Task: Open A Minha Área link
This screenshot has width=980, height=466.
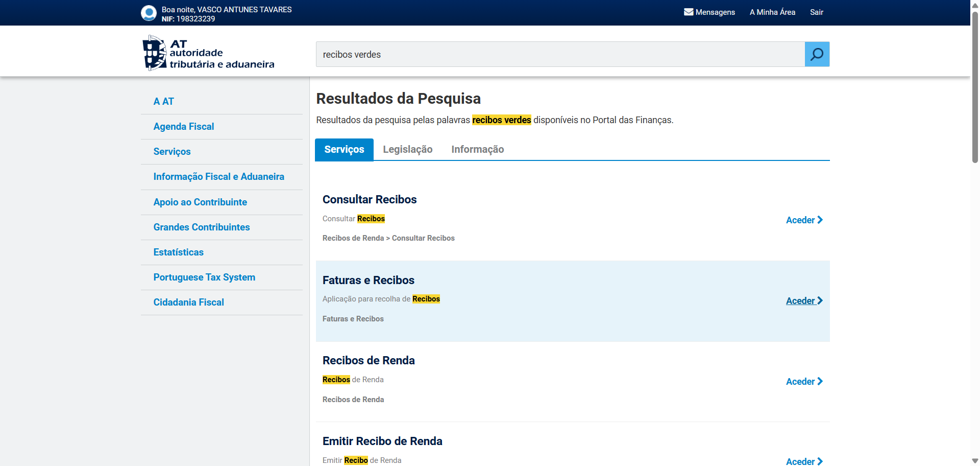Action: click(772, 12)
